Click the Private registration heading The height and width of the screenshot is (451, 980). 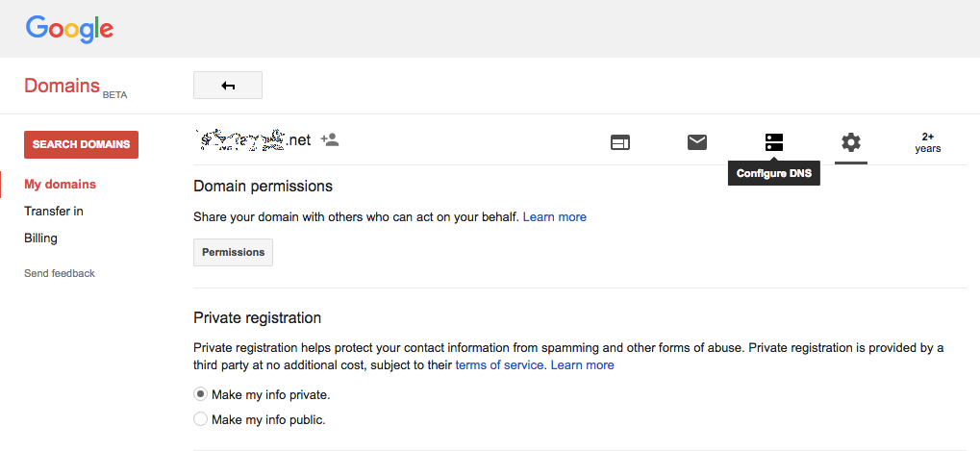[x=258, y=318]
